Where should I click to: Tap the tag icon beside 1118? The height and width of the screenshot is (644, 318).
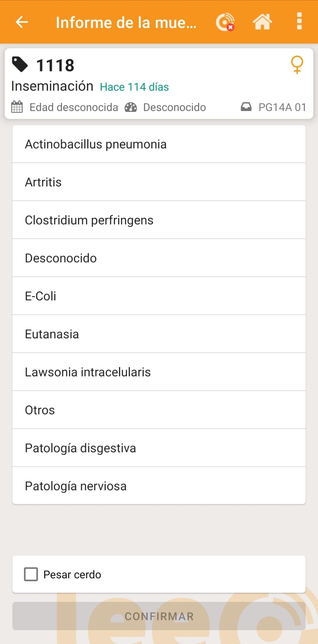pos(20,64)
